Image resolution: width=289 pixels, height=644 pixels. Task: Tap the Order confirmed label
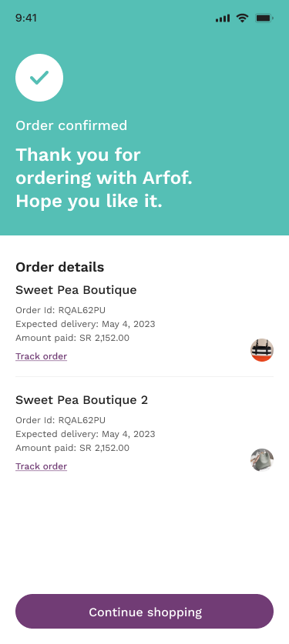72,125
